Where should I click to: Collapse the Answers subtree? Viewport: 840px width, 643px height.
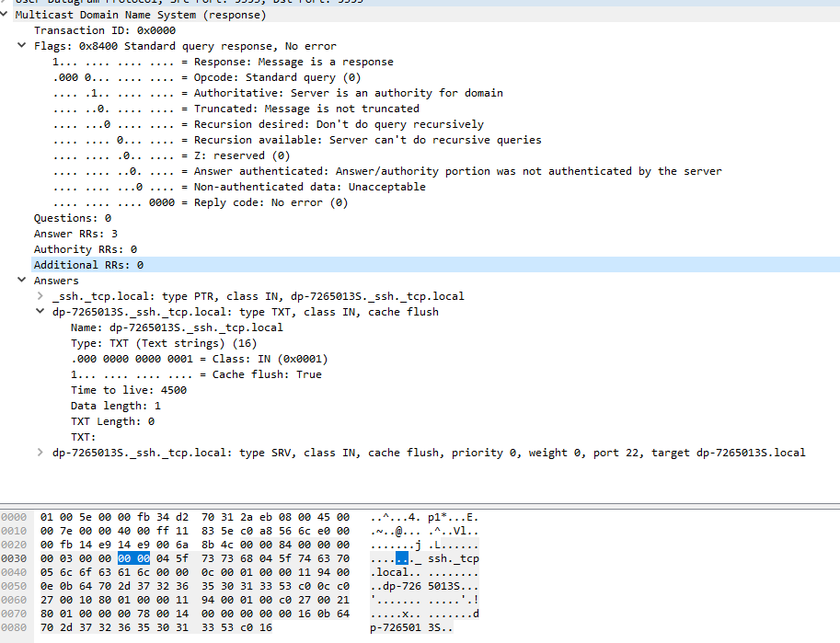[21, 280]
